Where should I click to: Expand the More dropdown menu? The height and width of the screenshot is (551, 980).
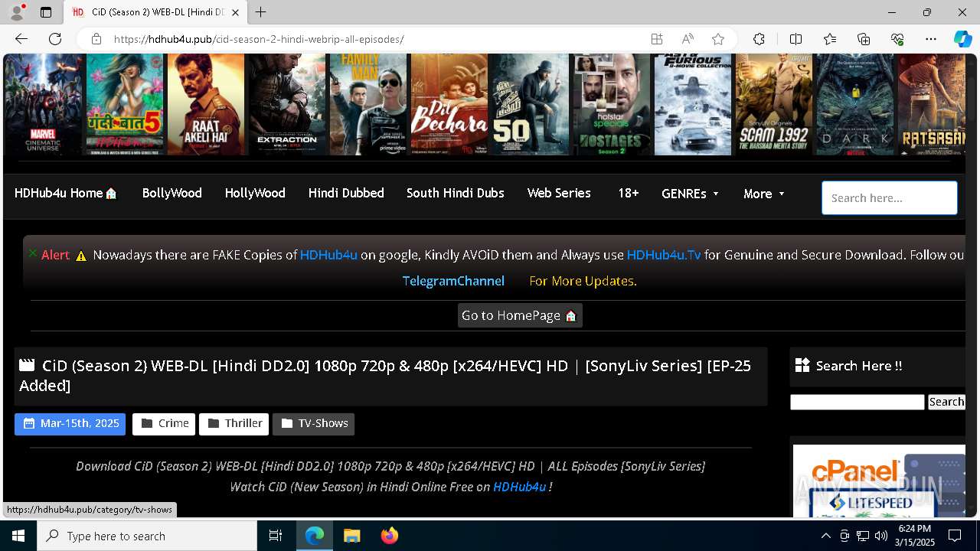[764, 194]
